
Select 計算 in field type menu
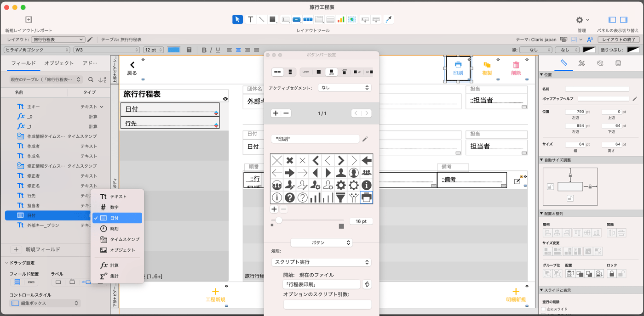[x=117, y=265]
